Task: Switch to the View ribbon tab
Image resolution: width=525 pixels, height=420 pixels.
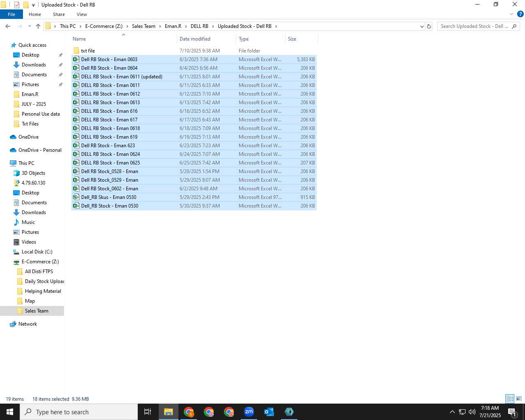Action: click(82, 14)
